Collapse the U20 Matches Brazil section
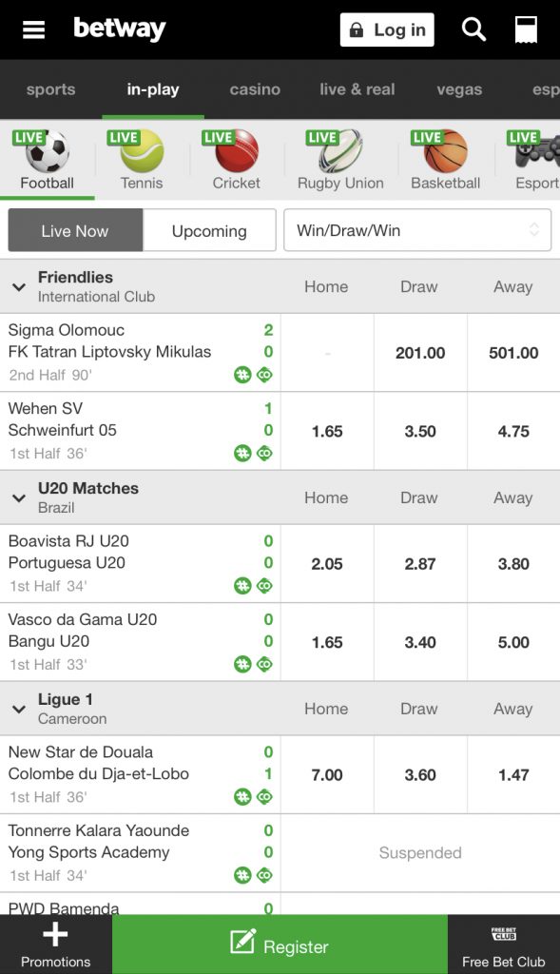This screenshot has width=560, height=974. (x=19, y=498)
